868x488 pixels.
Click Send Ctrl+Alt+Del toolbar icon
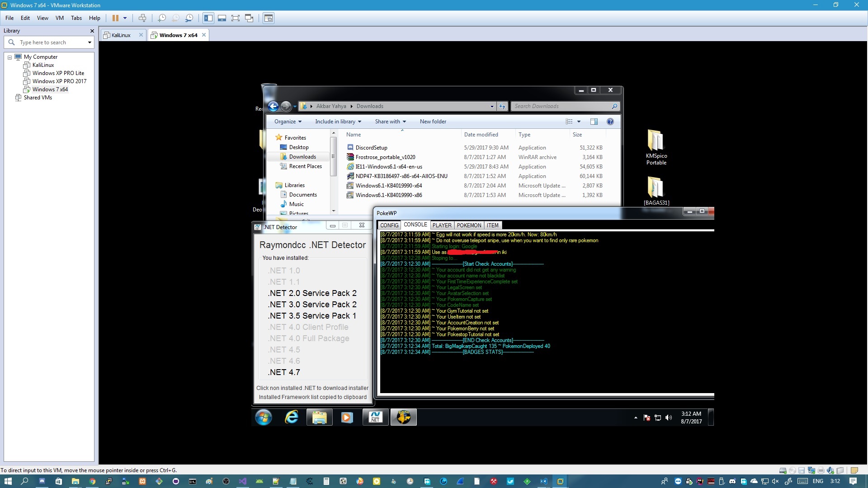click(x=142, y=18)
